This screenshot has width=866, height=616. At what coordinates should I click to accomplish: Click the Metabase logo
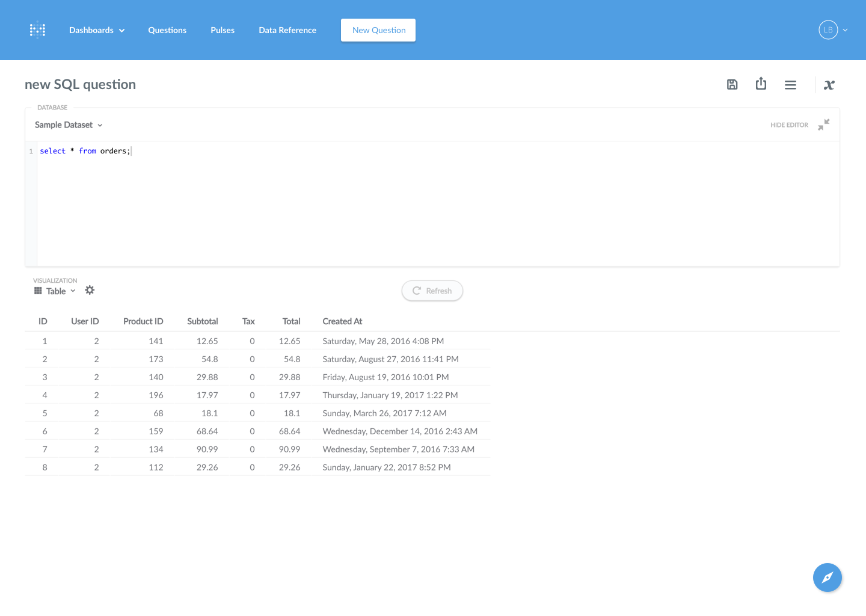pos(37,29)
